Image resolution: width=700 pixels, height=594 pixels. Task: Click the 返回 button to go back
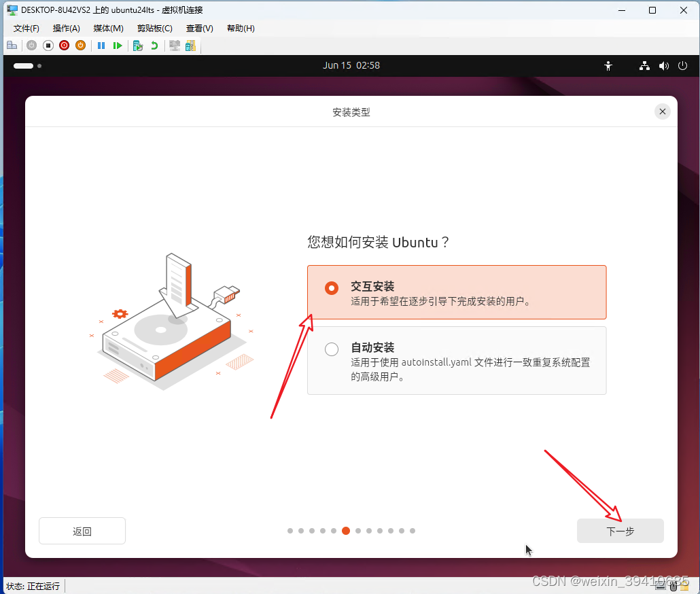click(82, 531)
